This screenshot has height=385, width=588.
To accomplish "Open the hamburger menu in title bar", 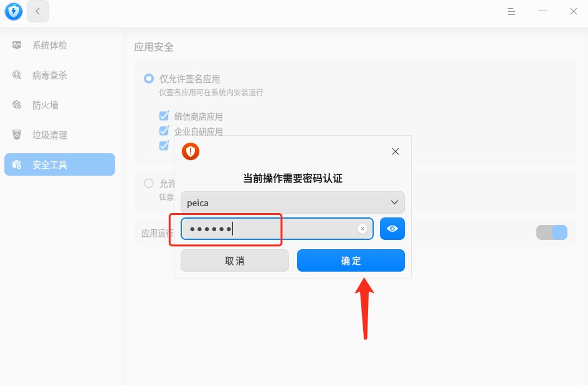I will click(511, 12).
